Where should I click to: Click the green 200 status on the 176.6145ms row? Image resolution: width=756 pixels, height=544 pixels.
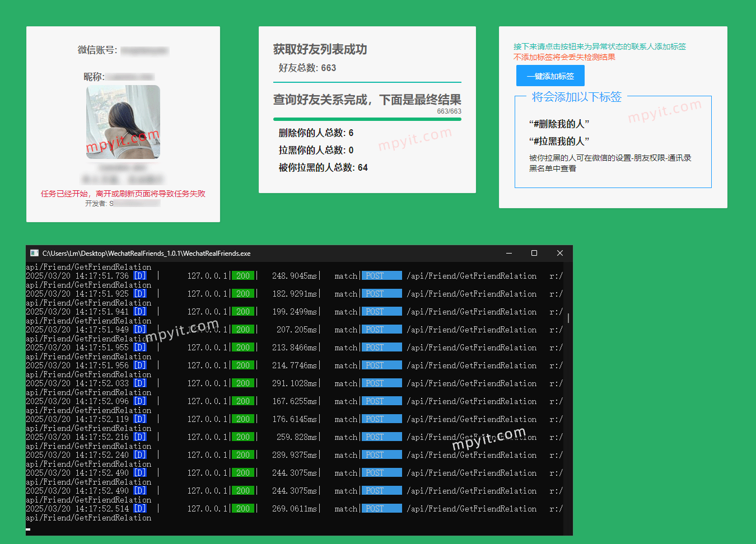[243, 419]
